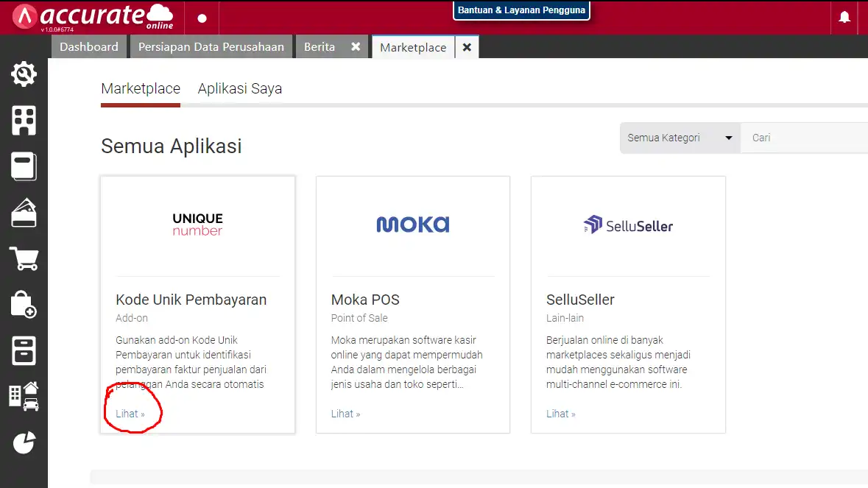Open the Sales shopping cart icon

click(x=24, y=258)
